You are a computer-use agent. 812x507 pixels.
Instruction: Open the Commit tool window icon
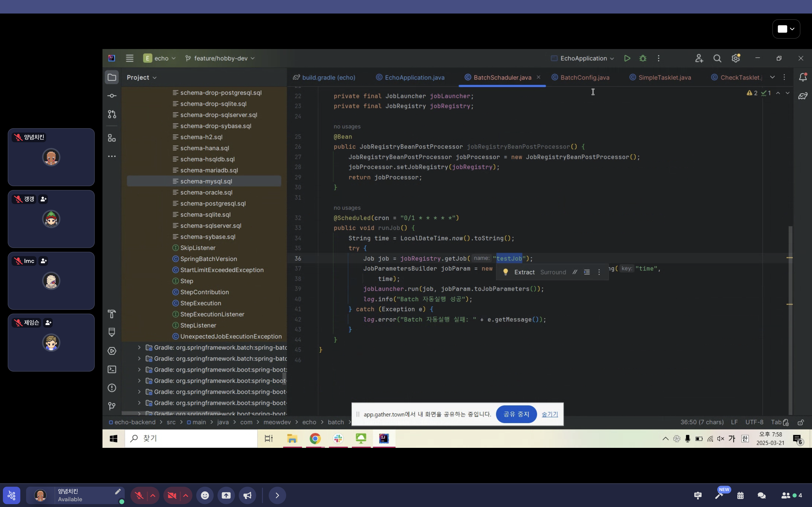point(112,96)
